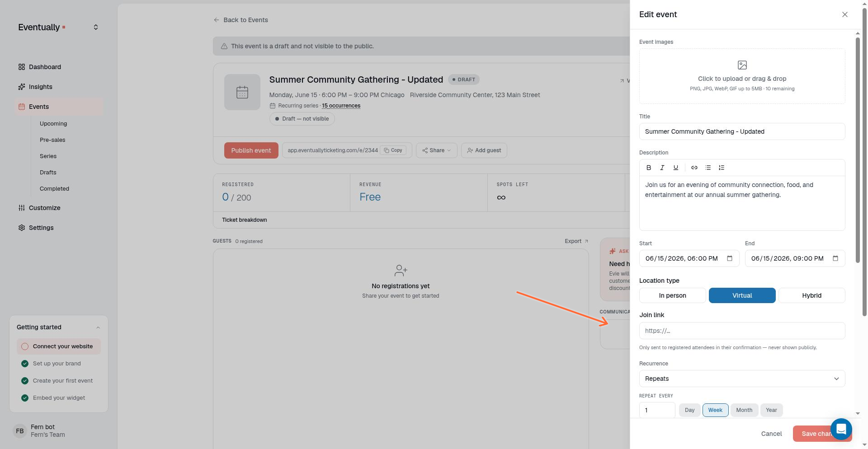Click into the Join link field
This screenshot has height=449, width=868.
click(x=742, y=331)
